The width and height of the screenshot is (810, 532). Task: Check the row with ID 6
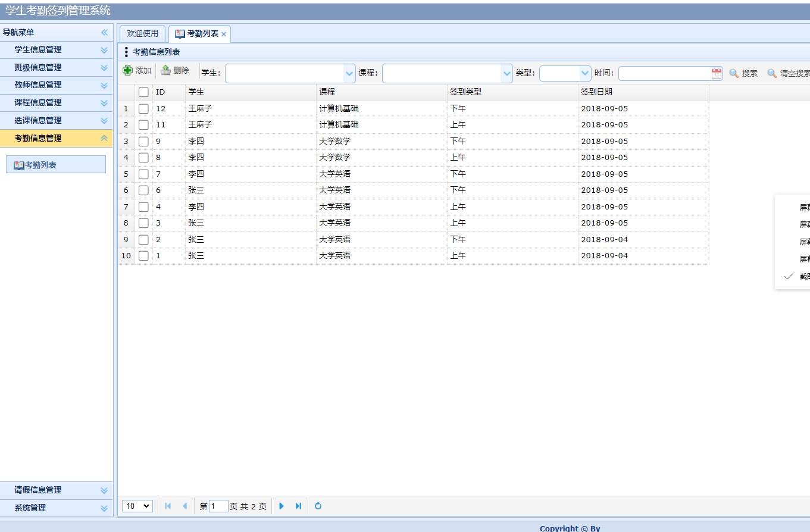143,190
